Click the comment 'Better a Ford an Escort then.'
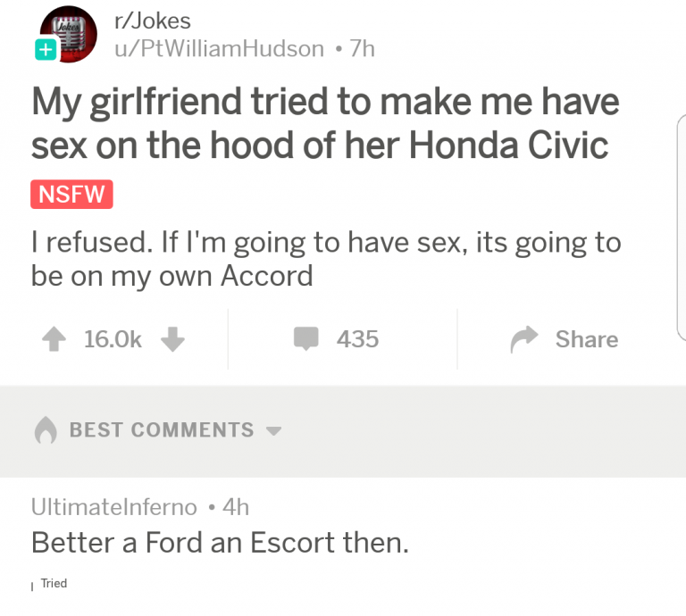 [x=220, y=543]
